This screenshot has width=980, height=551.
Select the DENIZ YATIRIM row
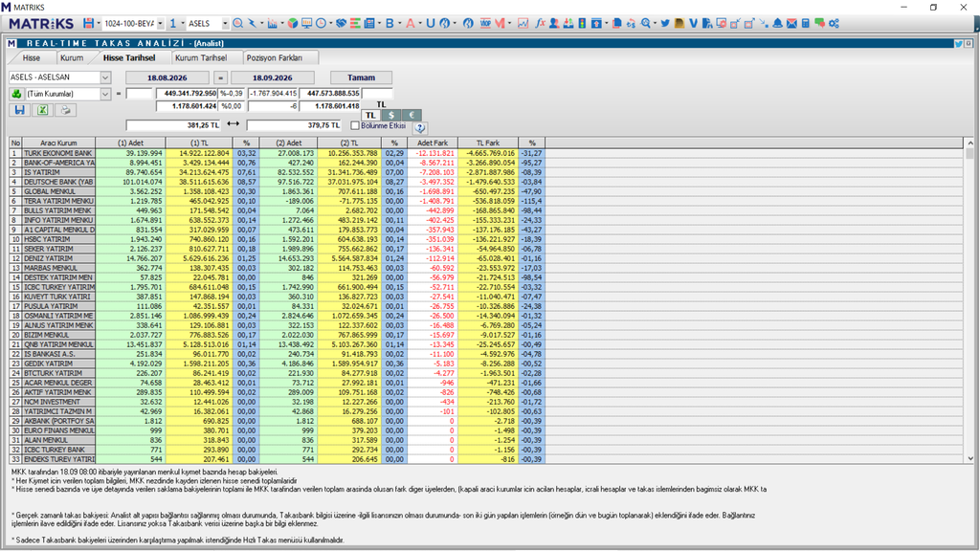277,258
